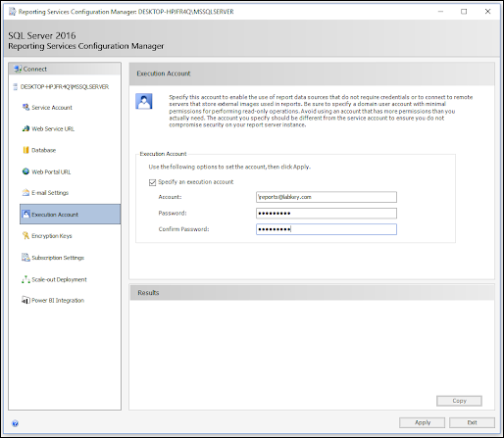The height and width of the screenshot is (438, 504).
Task: Click the Database cylinder icon
Action: coord(25,150)
